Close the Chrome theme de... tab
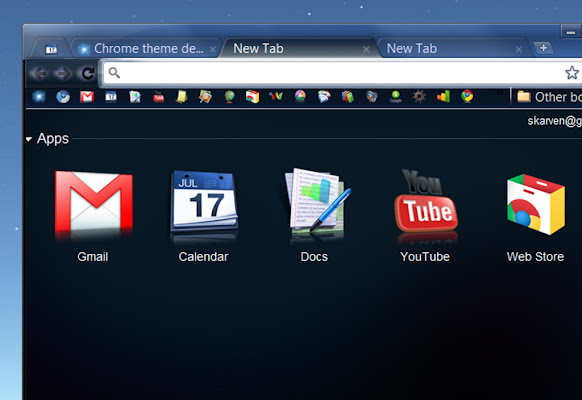 [x=213, y=49]
